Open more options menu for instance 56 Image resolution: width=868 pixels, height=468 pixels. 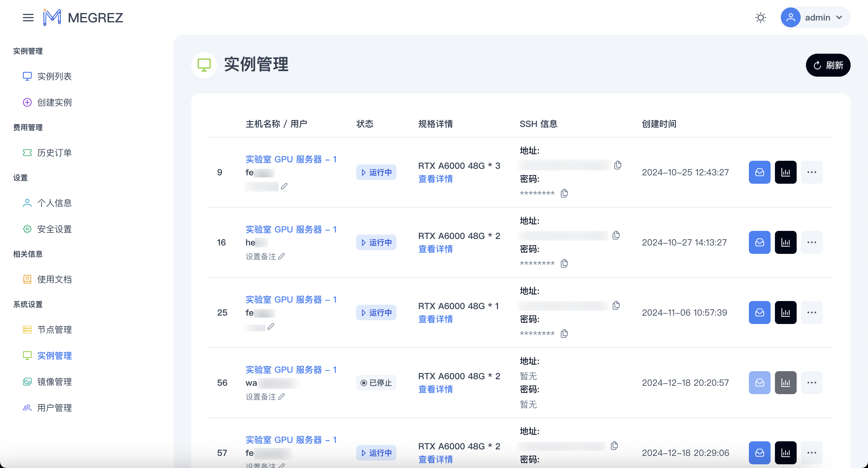pyautogui.click(x=812, y=383)
